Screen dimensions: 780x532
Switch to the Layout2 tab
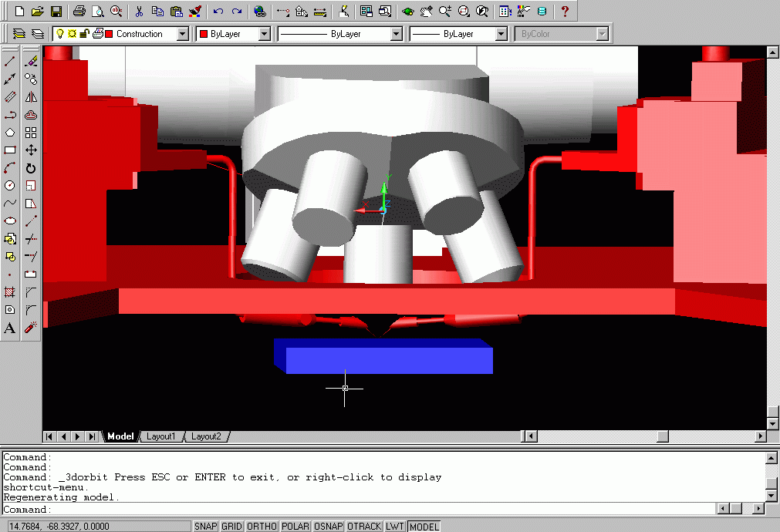[206, 436]
